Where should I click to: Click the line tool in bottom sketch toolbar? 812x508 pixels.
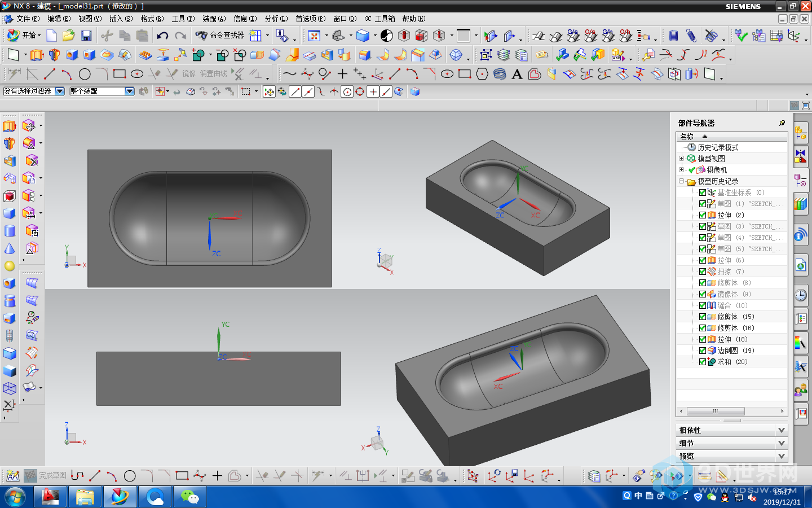[x=95, y=476]
